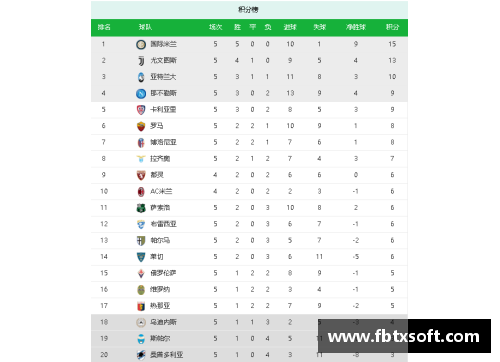Click the Genoa (热那亚) crest icon
The height and width of the screenshot is (362, 500).
141,306
